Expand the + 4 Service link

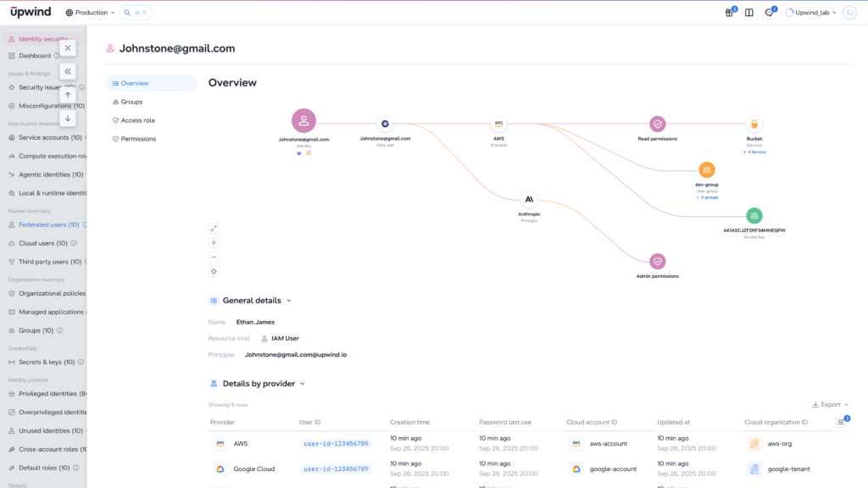pyautogui.click(x=754, y=152)
